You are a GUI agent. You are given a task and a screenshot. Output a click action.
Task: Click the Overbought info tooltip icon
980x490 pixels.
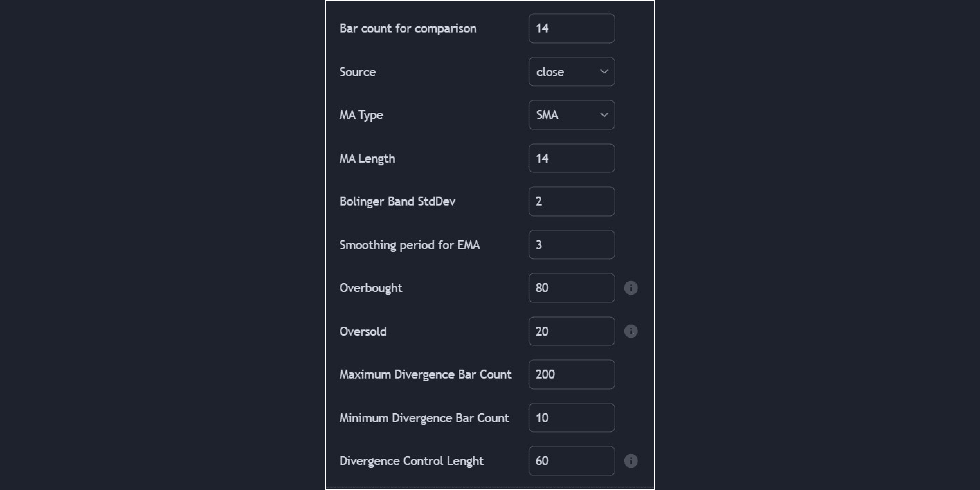[x=631, y=288]
